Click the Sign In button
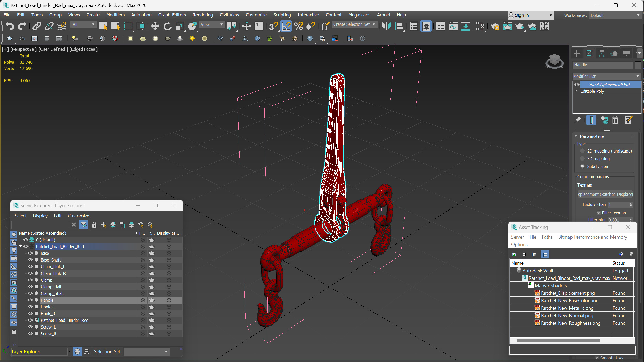Viewport: 644px width, 362px height. 531,15
